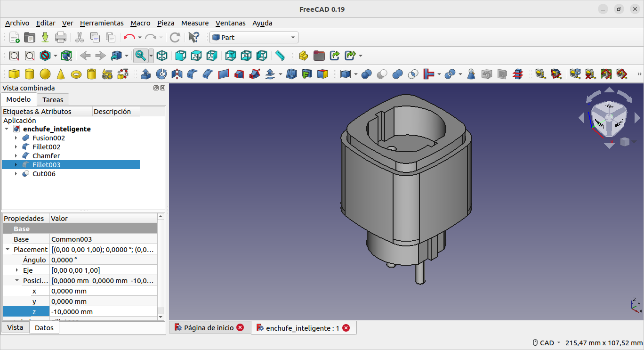Select Cut006 in the model tree
This screenshot has height=350, width=644.
pyautogui.click(x=44, y=174)
